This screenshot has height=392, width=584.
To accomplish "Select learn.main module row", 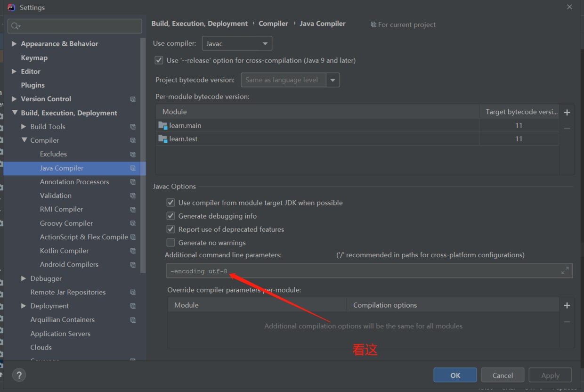I will click(358, 125).
